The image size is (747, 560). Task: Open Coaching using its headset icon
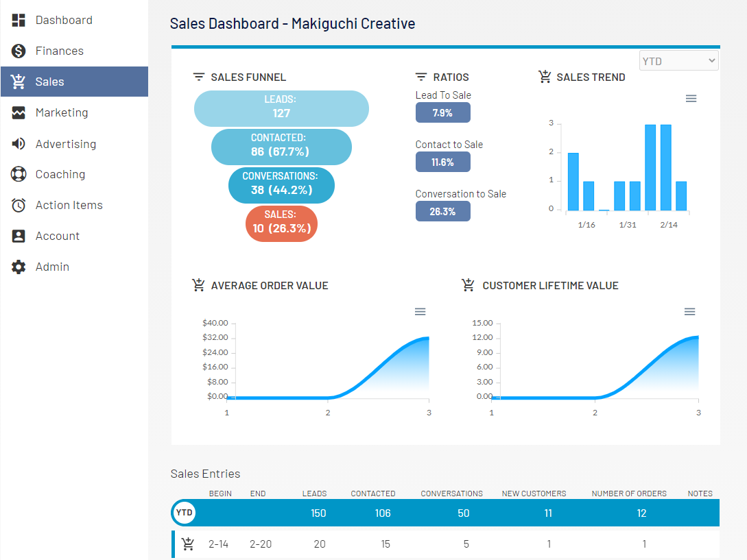(x=18, y=173)
